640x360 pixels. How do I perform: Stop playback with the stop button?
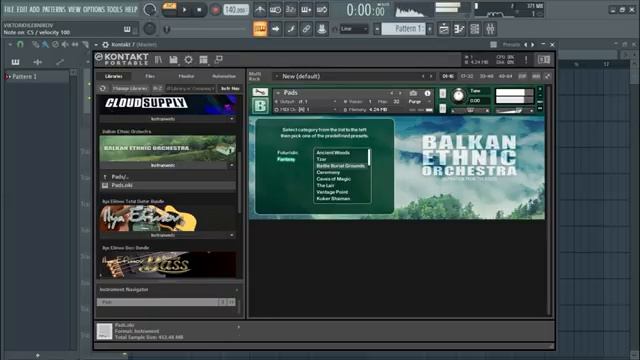tap(199, 10)
